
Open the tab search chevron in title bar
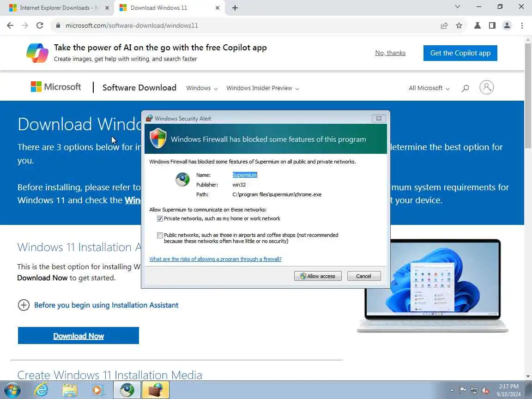[x=457, y=7]
